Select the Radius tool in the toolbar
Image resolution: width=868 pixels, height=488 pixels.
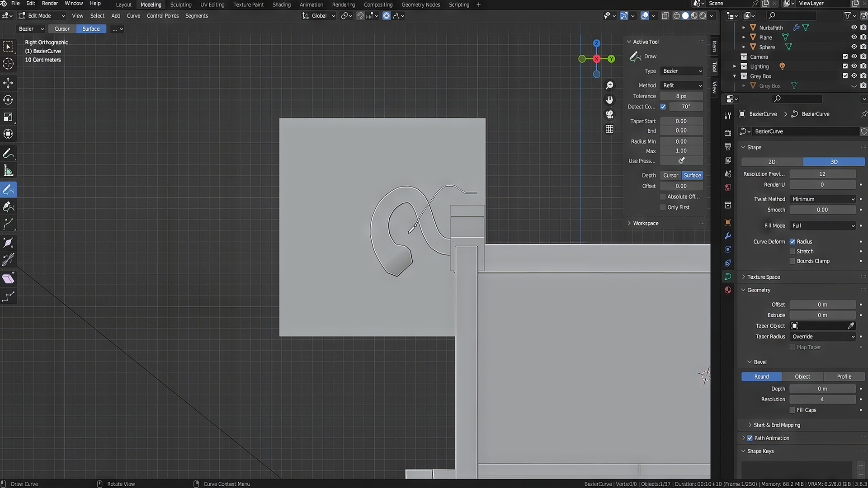pos(9,242)
